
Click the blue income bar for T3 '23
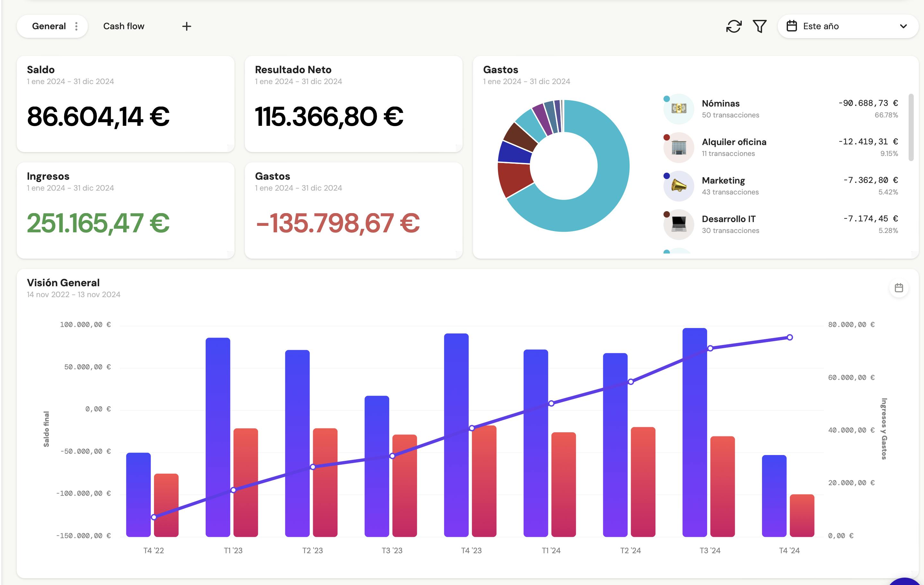(x=377, y=466)
